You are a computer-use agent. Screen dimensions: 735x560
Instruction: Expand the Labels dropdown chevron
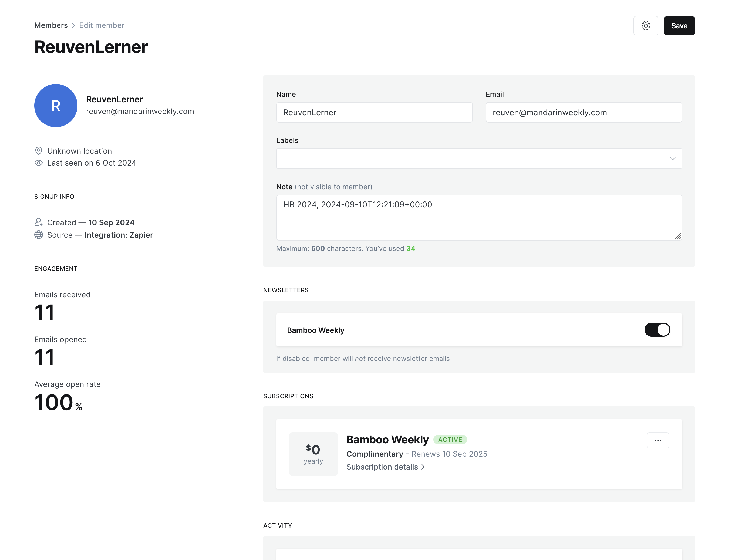pyautogui.click(x=672, y=159)
